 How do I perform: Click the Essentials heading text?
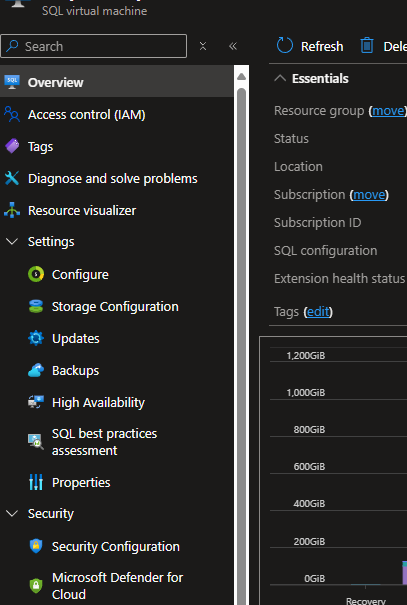(x=320, y=79)
